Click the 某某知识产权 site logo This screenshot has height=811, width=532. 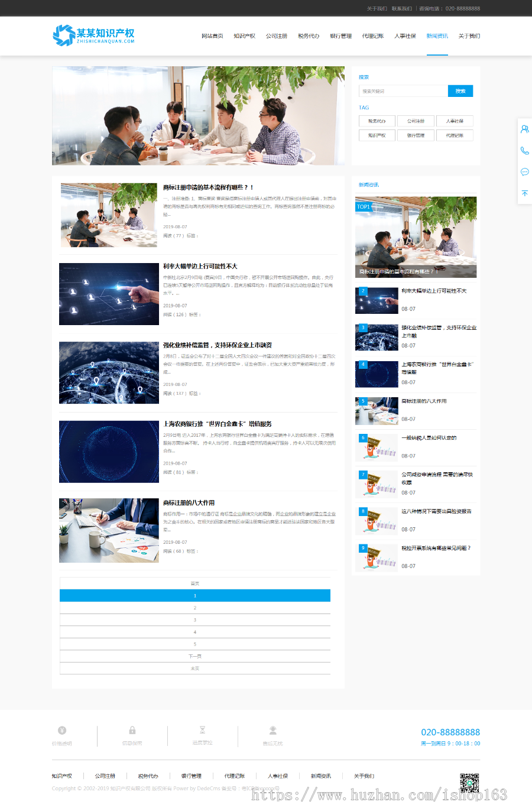click(x=93, y=35)
